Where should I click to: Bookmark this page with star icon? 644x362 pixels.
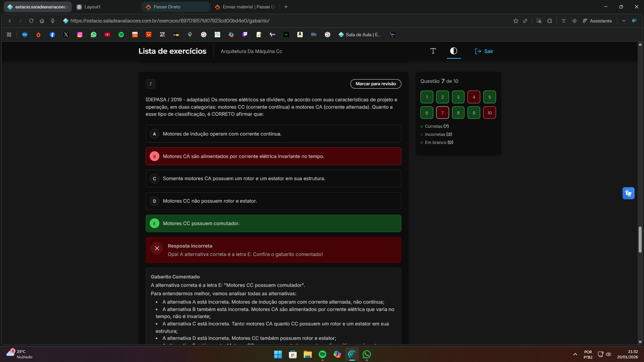[x=515, y=21]
